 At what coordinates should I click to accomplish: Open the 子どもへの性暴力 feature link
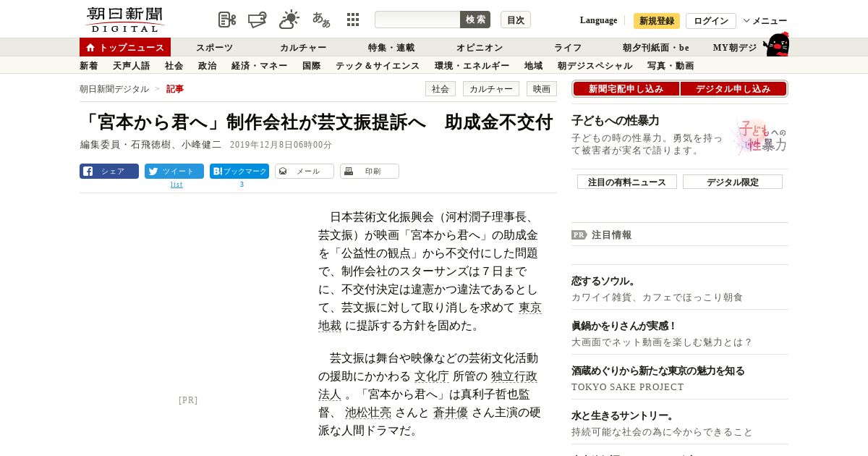click(616, 121)
